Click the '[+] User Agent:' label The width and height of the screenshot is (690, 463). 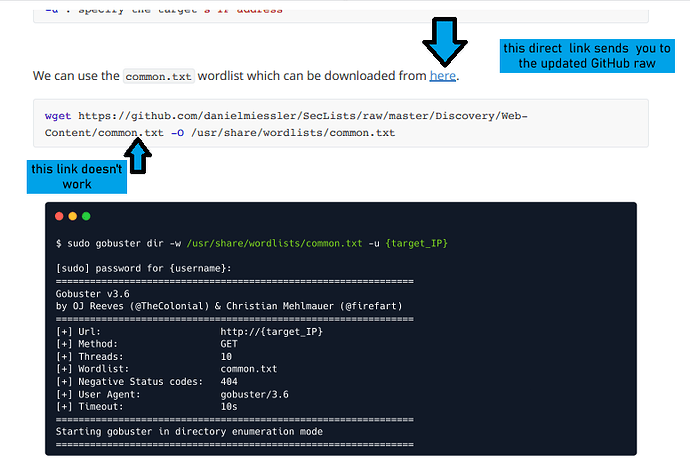coord(98,395)
